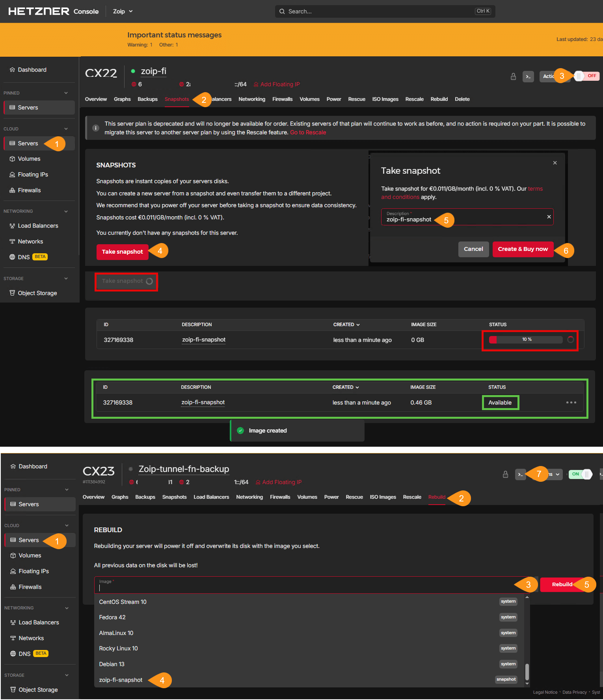
Task: Select Debian 13 from image list
Action: [308, 664]
